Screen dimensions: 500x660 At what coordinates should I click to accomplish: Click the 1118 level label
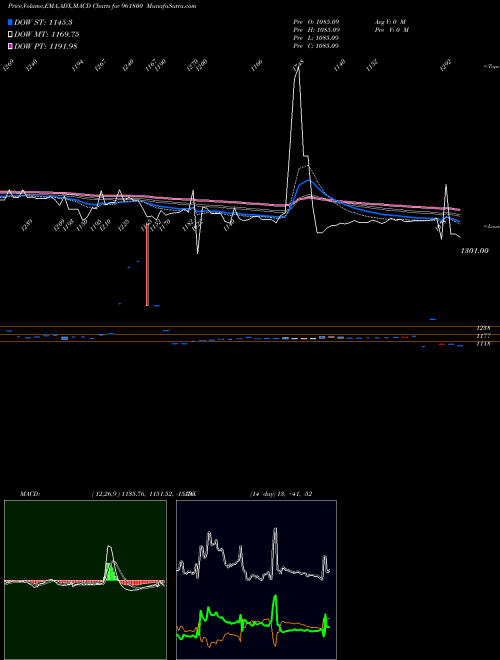click(x=483, y=344)
